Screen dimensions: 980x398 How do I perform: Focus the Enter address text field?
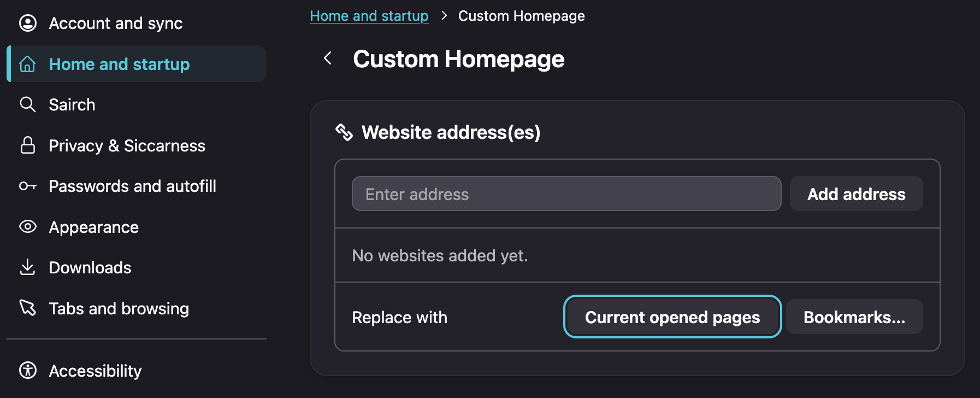click(x=566, y=194)
